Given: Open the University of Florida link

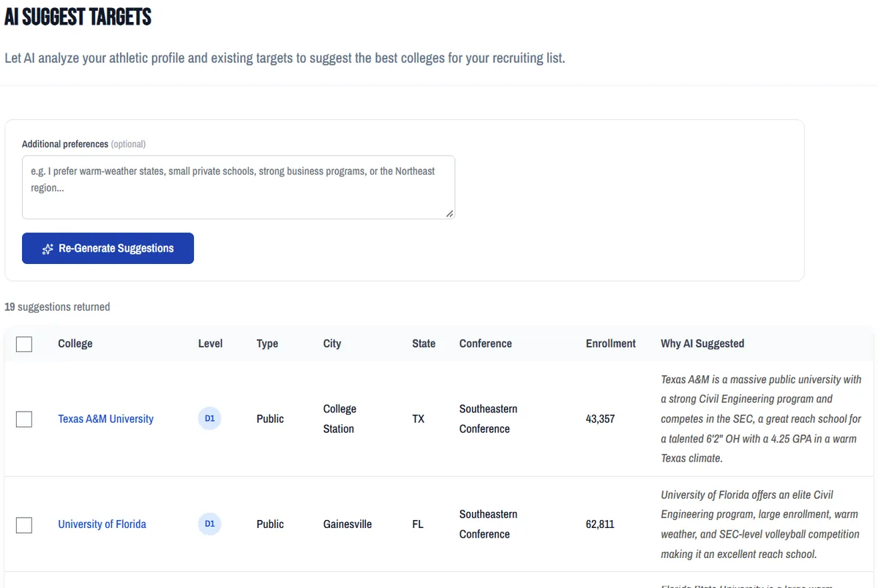Looking at the screenshot, I should click(102, 524).
